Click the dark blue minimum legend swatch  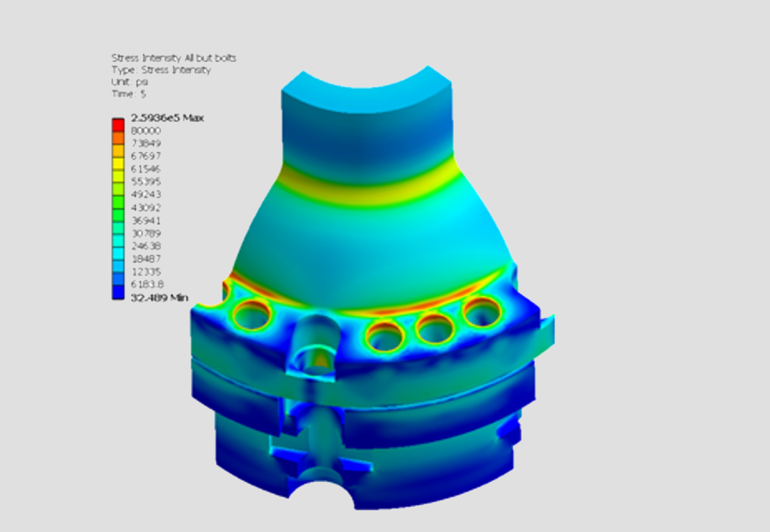[x=118, y=292]
